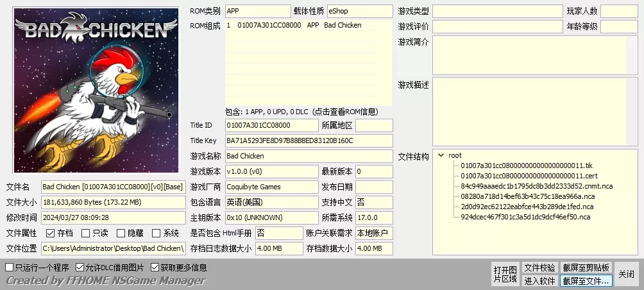Enable the 只读 read-only checkbox

86,233
